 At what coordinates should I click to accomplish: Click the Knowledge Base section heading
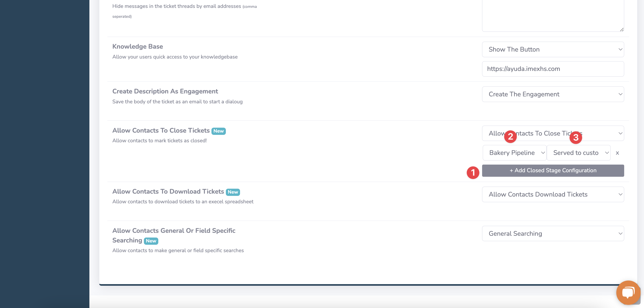coord(138,47)
